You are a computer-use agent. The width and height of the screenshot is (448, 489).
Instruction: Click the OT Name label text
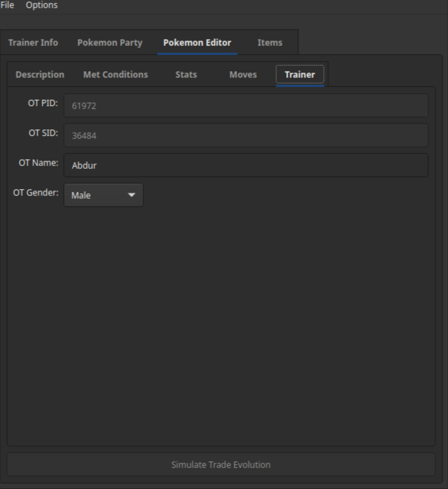click(38, 163)
